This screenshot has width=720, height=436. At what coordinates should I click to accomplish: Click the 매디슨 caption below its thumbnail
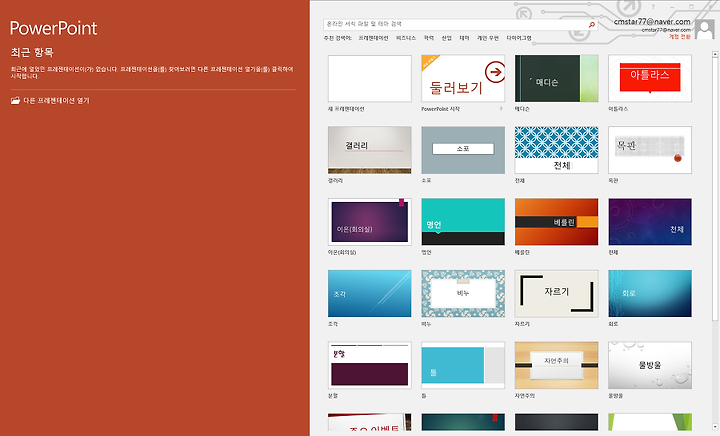click(x=522, y=109)
